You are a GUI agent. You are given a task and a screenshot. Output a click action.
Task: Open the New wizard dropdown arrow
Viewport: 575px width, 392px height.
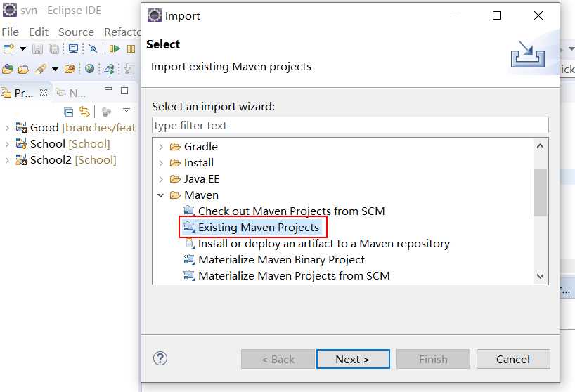[x=22, y=48]
